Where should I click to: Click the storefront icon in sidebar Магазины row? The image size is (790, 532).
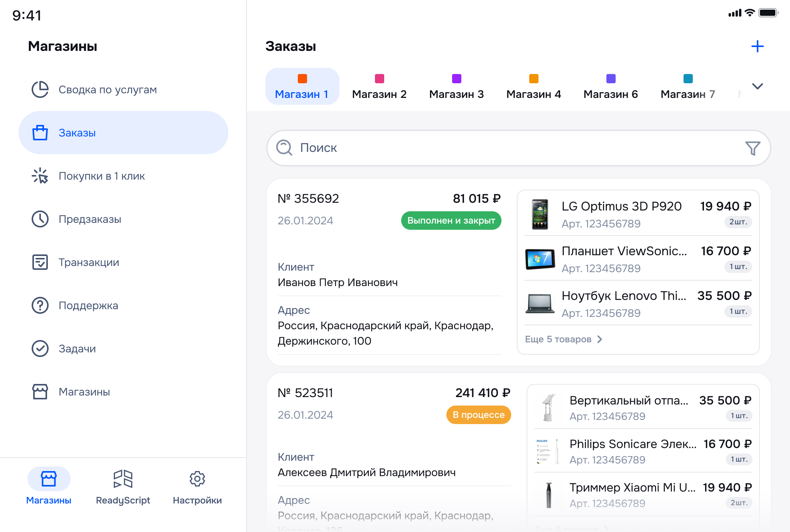pyautogui.click(x=40, y=392)
